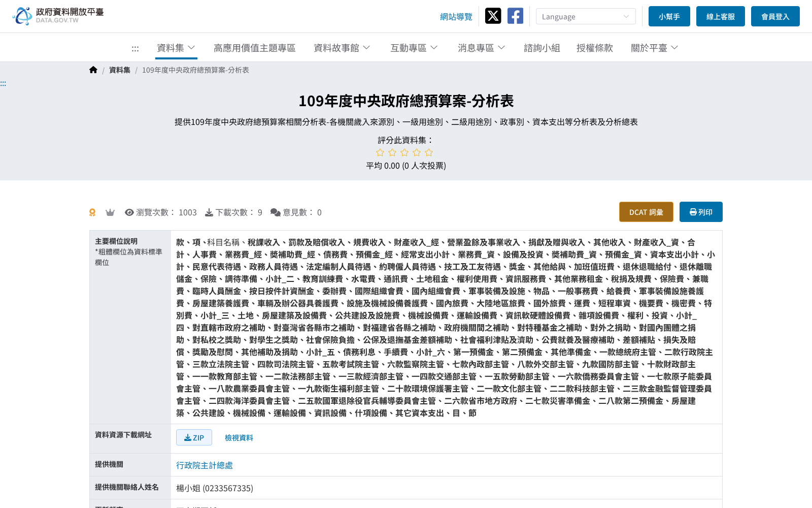Expand the 資料故事館 menu
This screenshot has width=812, height=508.
click(x=342, y=48)
